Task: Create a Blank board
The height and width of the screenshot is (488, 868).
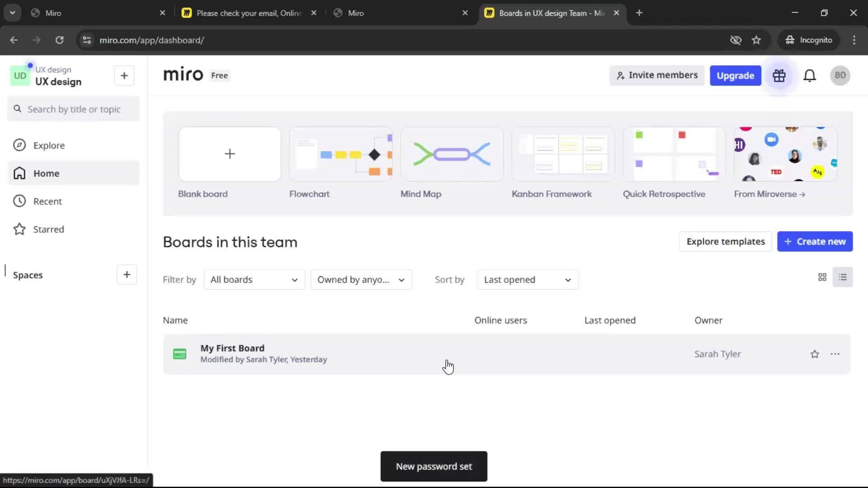Action: click(x=230, y=154)
